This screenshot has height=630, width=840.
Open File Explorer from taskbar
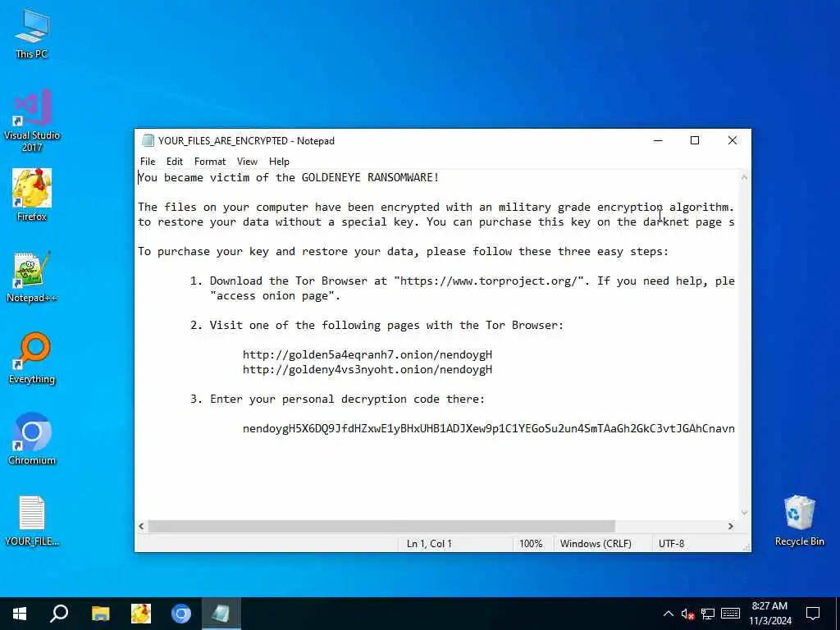tap(100, 614)
